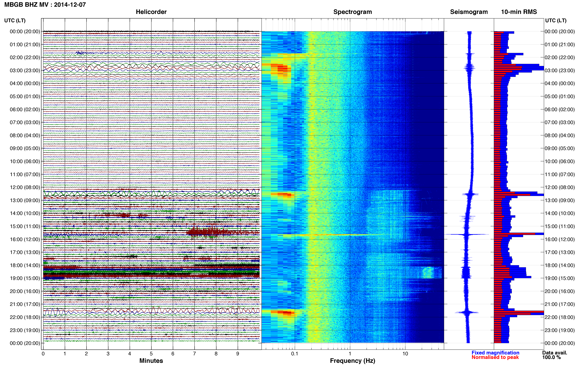Click the bright high-frequency patch near 18:30 spectrogram
The image size is (588, 368).
click(x=428, y=272)
